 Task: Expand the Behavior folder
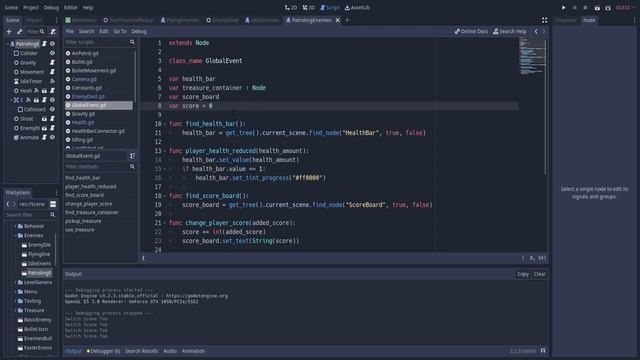point(16,226)
